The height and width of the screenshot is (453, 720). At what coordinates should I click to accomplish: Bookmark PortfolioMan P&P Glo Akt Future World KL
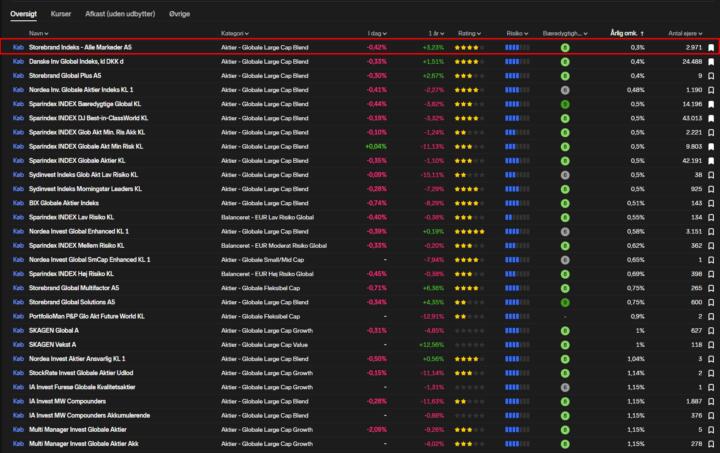click(x=711, y=316)
